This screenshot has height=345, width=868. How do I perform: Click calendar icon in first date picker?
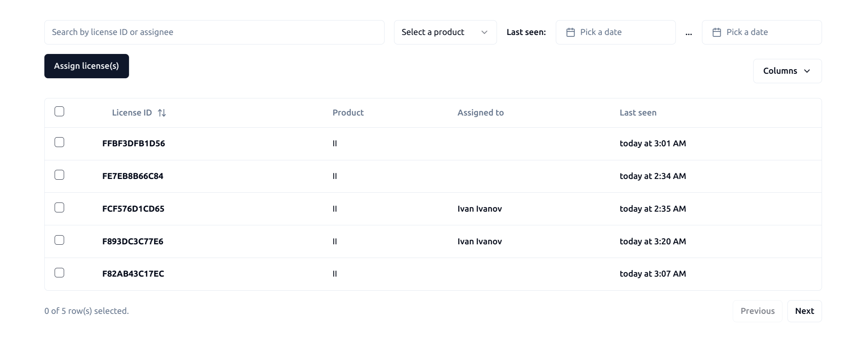[x=570, y=32]
